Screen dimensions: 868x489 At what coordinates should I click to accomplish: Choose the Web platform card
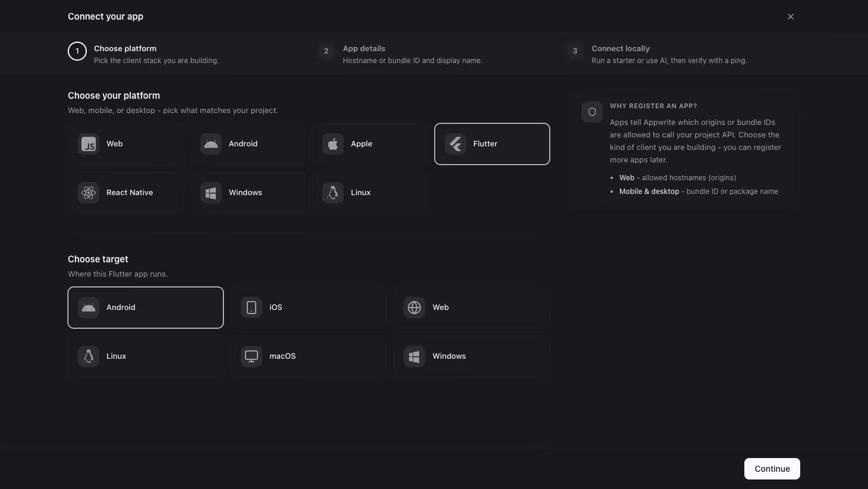125,144
